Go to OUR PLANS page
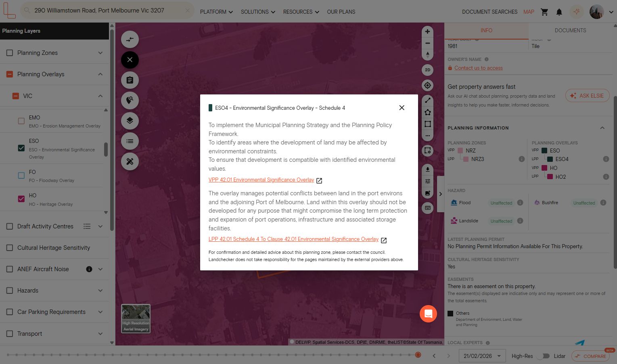Viewport: 617px width, 364px height. [x=341, y=12]
